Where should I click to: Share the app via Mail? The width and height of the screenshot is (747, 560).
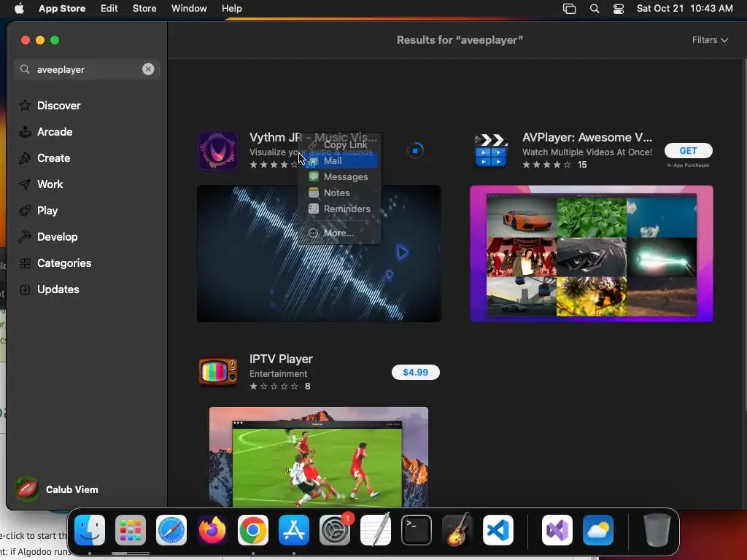pos(339,161)
